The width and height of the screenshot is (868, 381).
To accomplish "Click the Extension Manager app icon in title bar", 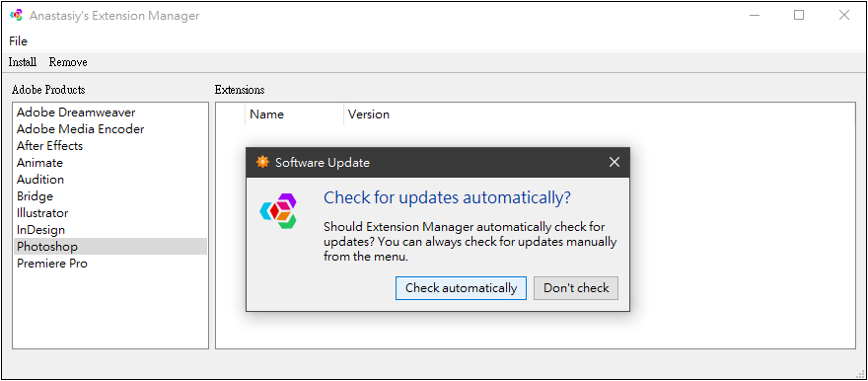I will click(x=17, y=16).
